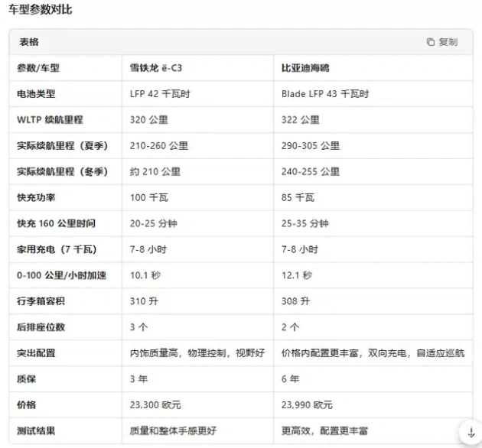Select the WLTP 续航里程 row label

(x=50, y=119)
